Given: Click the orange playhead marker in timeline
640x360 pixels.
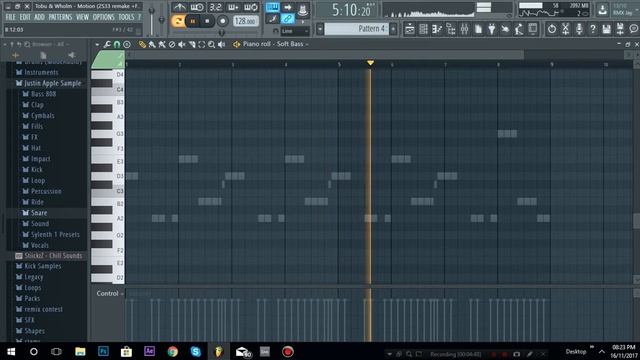Looking at the screenshot, I should (x=370, y=63).
